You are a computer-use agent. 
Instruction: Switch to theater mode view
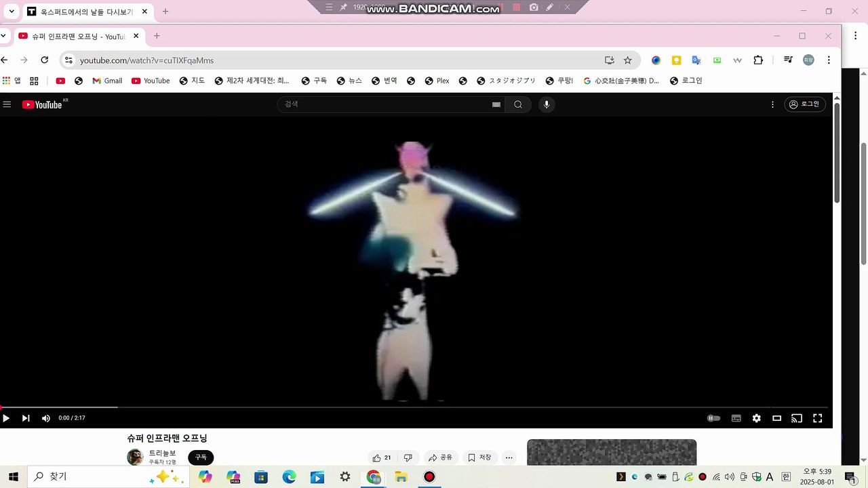coord(777,418)
